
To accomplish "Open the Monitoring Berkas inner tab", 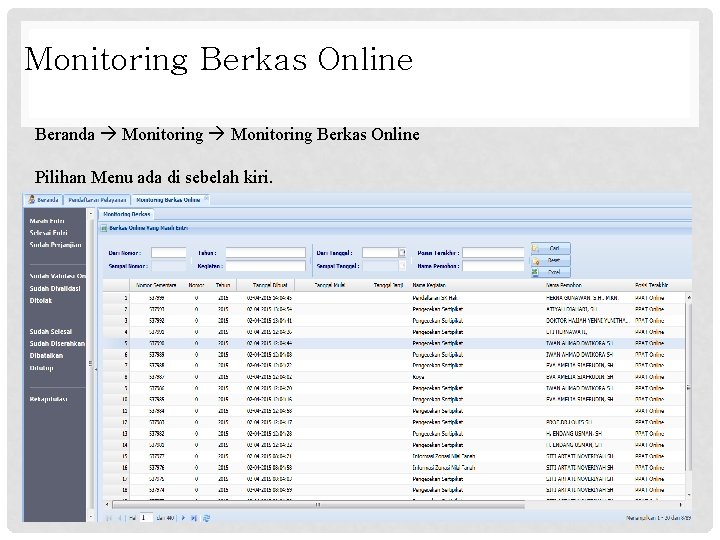I will tap(126, 214).
